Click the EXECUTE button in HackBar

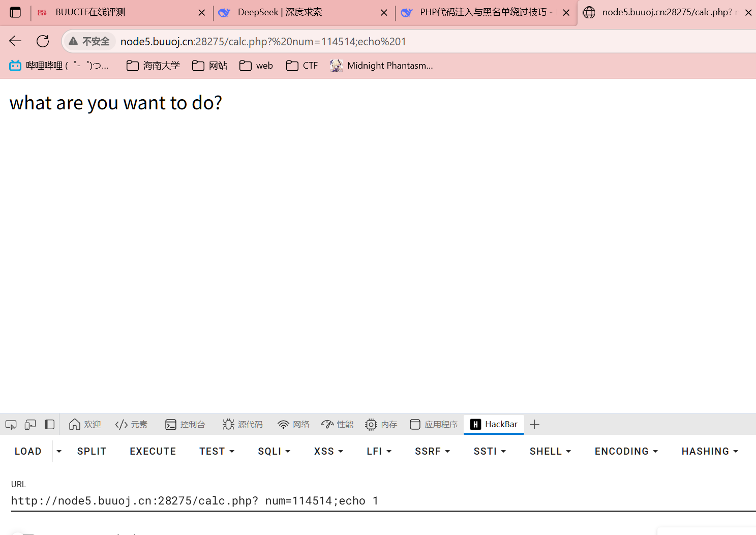point(153,452)
